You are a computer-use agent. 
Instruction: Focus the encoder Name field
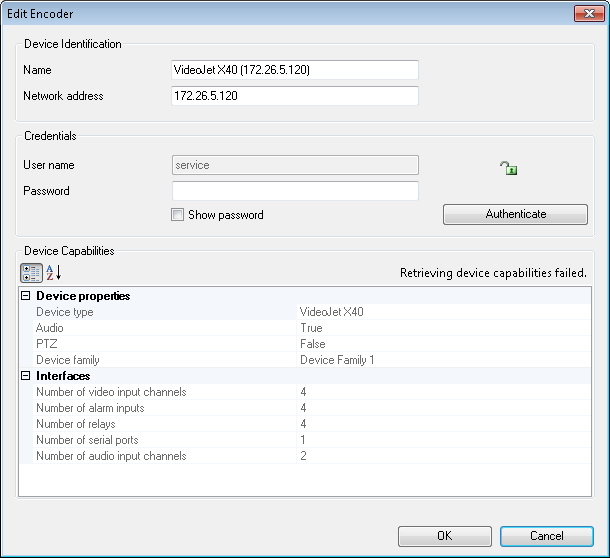coord(295,70)
